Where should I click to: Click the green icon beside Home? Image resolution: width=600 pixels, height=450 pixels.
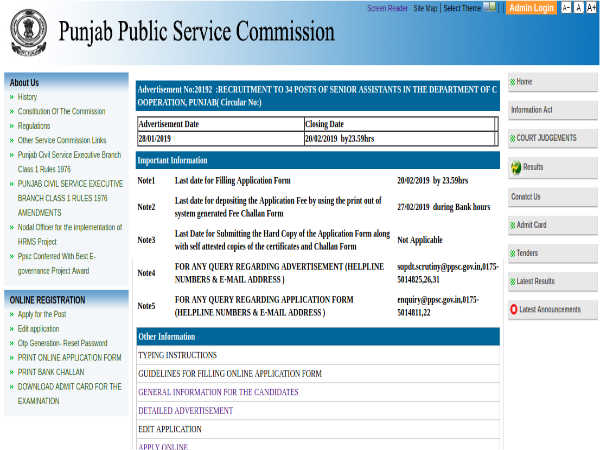click(x=513, y=81)
